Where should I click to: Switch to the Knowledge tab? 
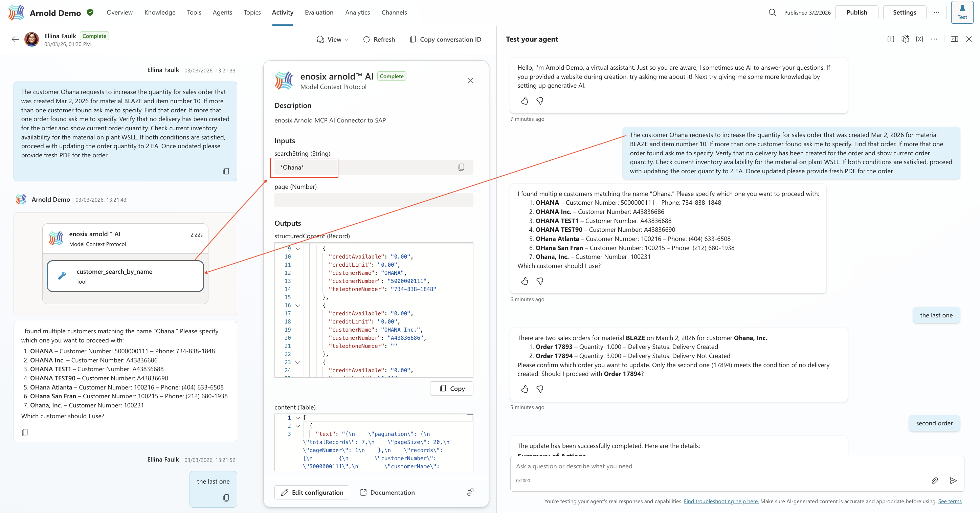[x=160, y=13]
